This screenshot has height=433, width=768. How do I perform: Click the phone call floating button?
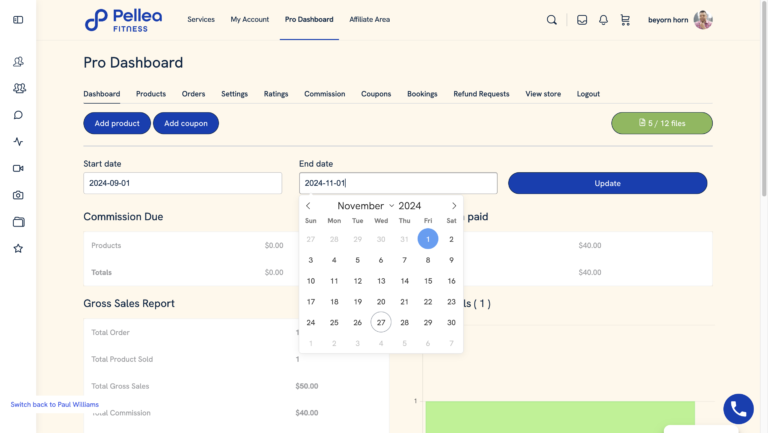coord(738,409)
